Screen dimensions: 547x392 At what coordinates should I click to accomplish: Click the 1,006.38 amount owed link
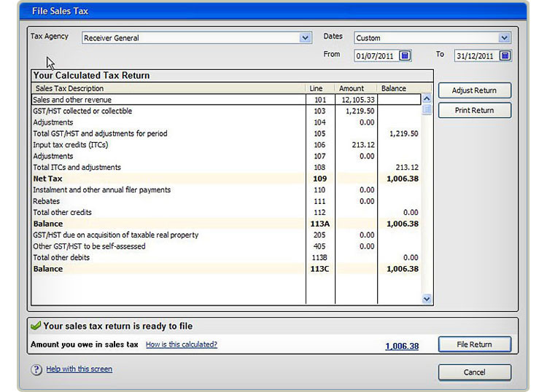tap(402, 346)
